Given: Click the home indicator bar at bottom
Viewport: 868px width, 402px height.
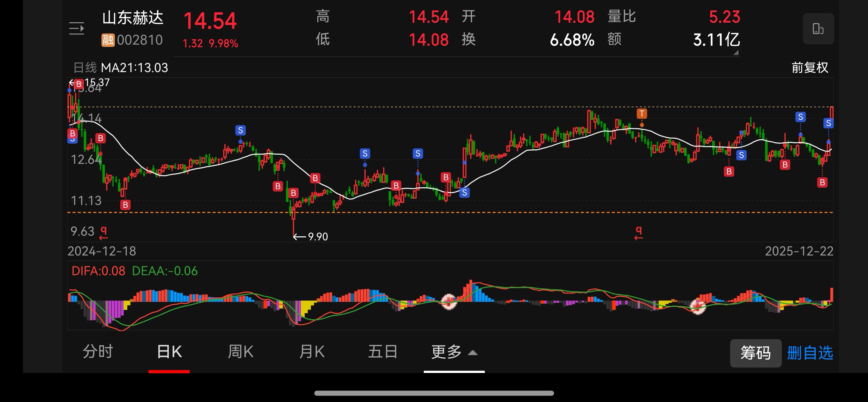Looking at the screenshot, I should tap(434, 393).
